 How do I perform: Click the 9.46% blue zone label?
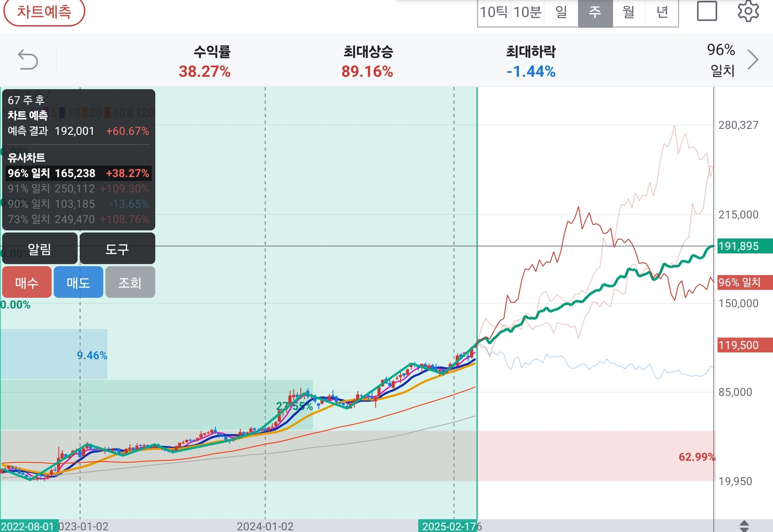(92, 355)
